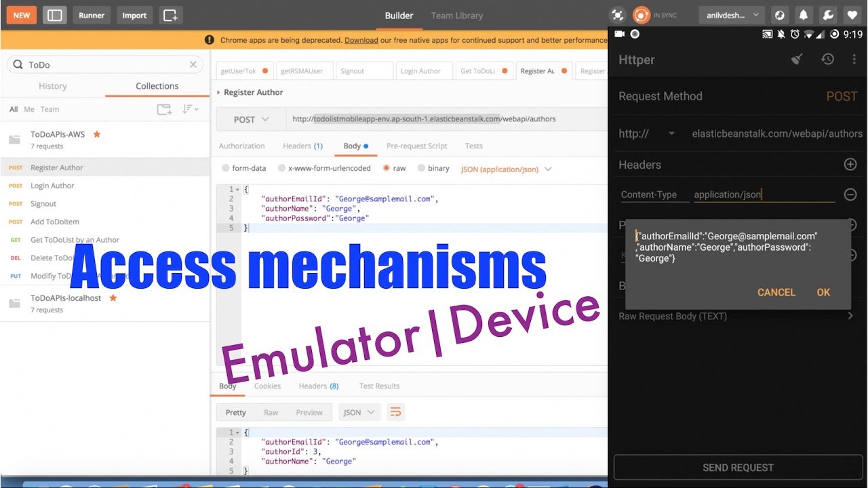Open the response Headers (8) tab
This screenshot has height=488, width=868.
click(x=319, y=386)
